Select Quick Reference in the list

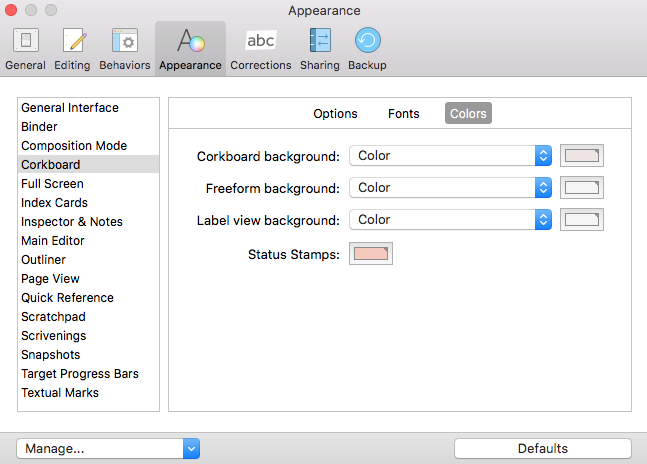coord(88,297)
